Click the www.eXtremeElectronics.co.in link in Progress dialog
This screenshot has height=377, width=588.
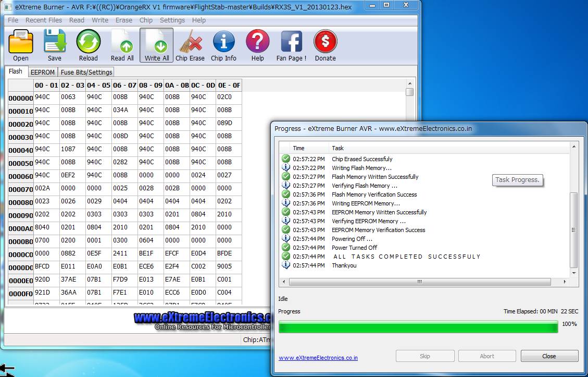(x=318, y=358)
